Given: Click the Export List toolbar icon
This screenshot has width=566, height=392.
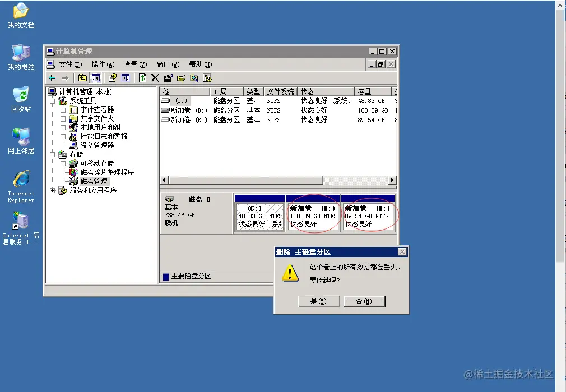Looking at the screenshot, I should click(x=182, y=77).
